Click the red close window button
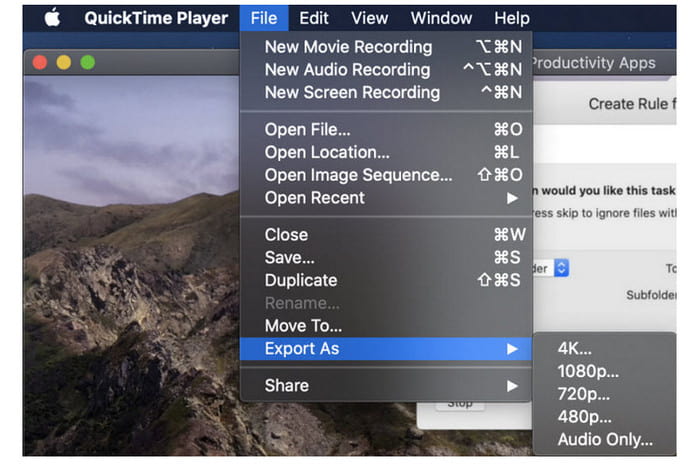Image resolution: width=700 pixels, height=464 pixels. 40,63
